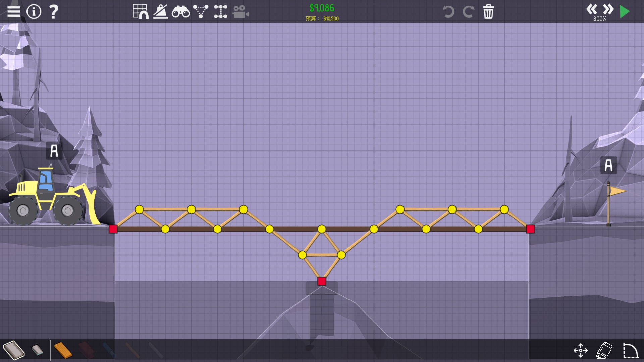Increase simulation speed with right chevrons

[x=608, y=9]
